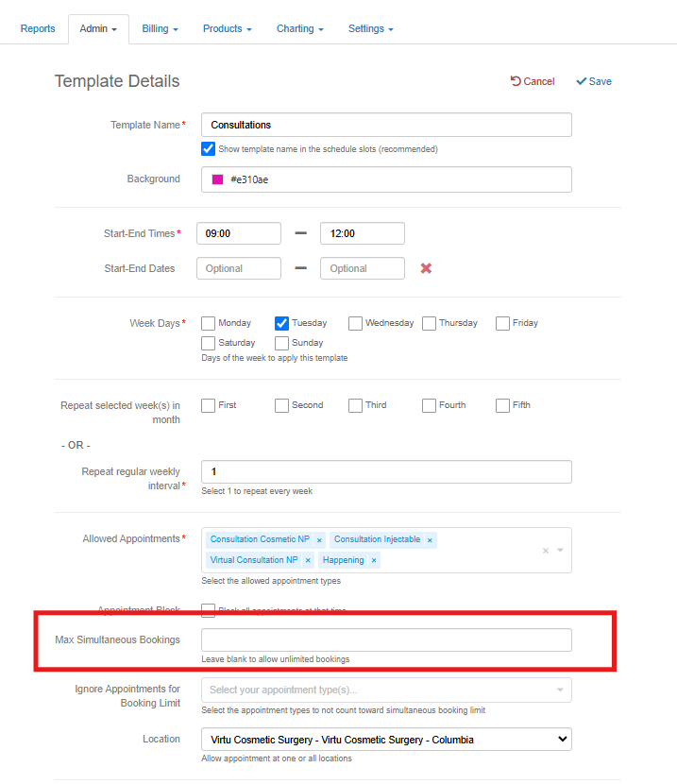Toggle show template name in schedule slots

pyautogui.click(x=209, y=148)
